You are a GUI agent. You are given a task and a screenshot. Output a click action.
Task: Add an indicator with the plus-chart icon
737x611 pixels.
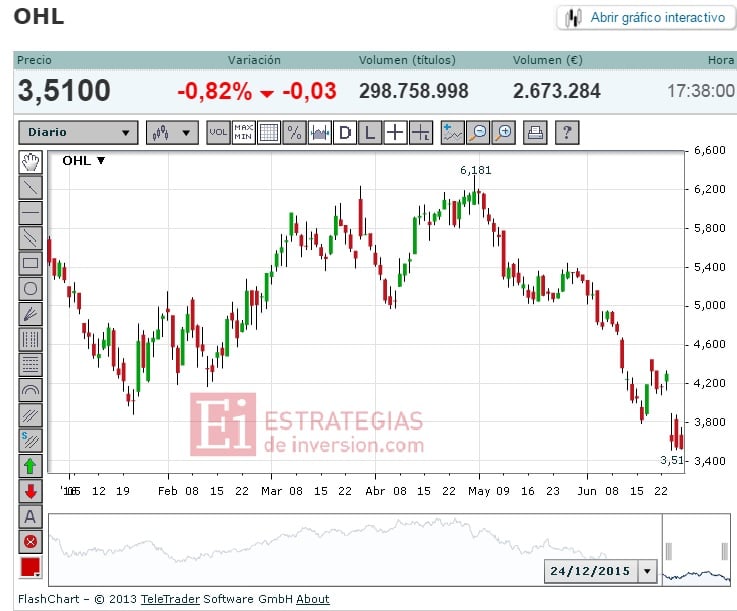tap(453, 133)
